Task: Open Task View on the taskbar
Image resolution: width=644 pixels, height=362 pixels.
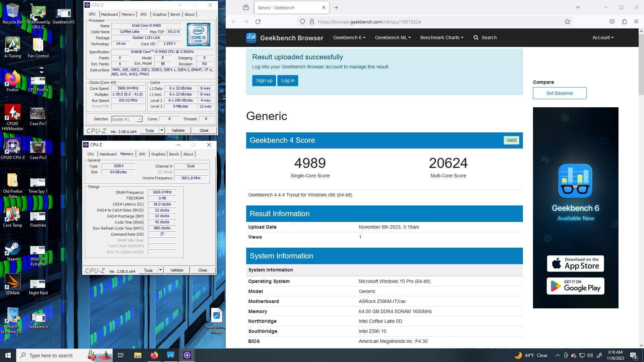Action: [x=121, y=355]
